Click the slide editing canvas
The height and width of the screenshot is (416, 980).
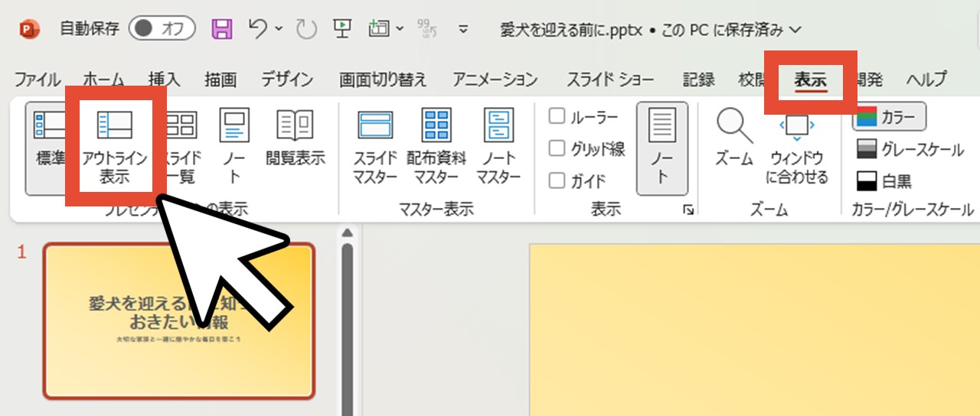[754, 330]
